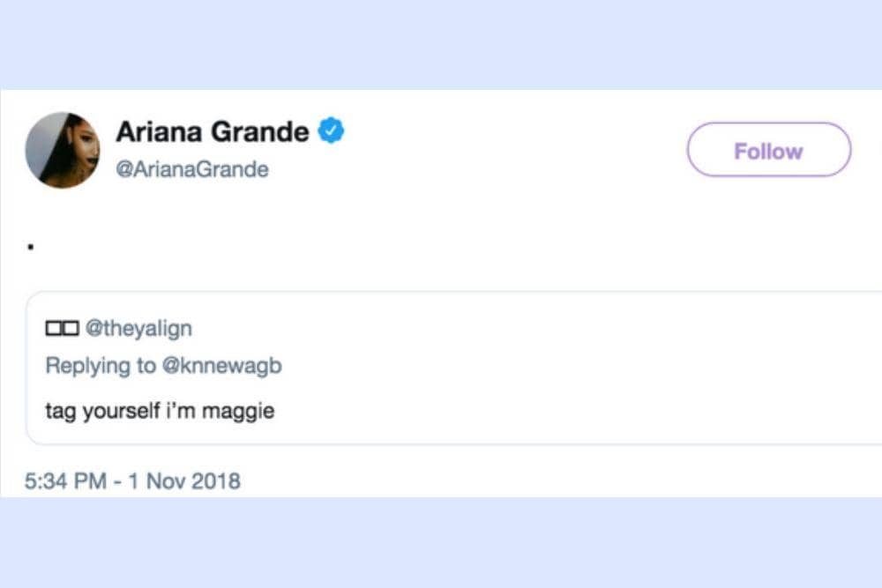The width and height of the screenshot is (882, 588).
Task: Open the @ArianaGrande handle link
Action: point(191,169)
